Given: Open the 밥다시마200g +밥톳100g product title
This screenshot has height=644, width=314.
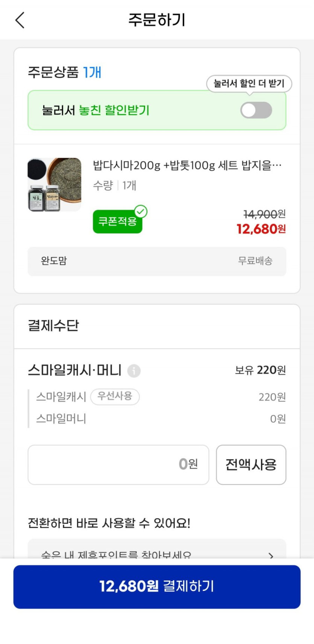Looking at the screenshot, I should [187, 165].
